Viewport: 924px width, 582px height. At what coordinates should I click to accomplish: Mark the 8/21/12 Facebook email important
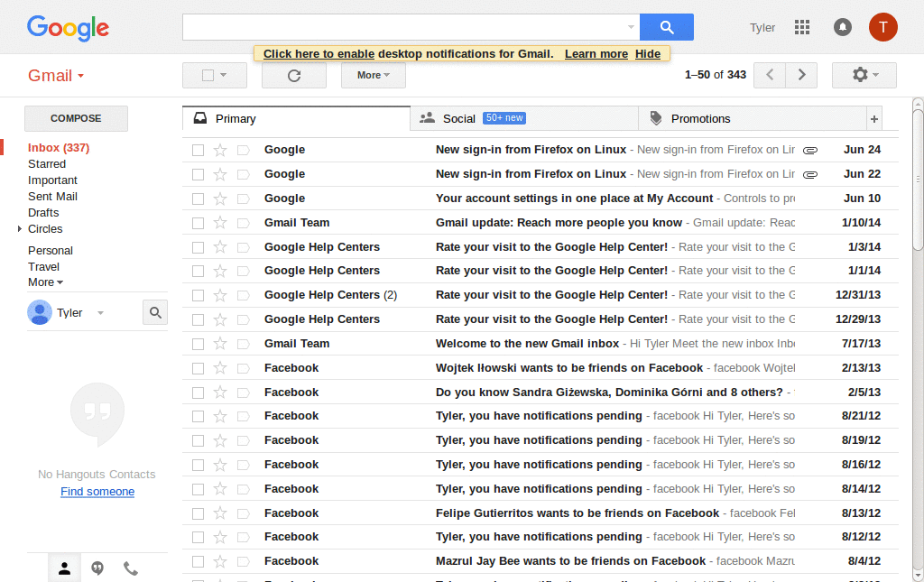pyautogui.click(x=243, y=417)
